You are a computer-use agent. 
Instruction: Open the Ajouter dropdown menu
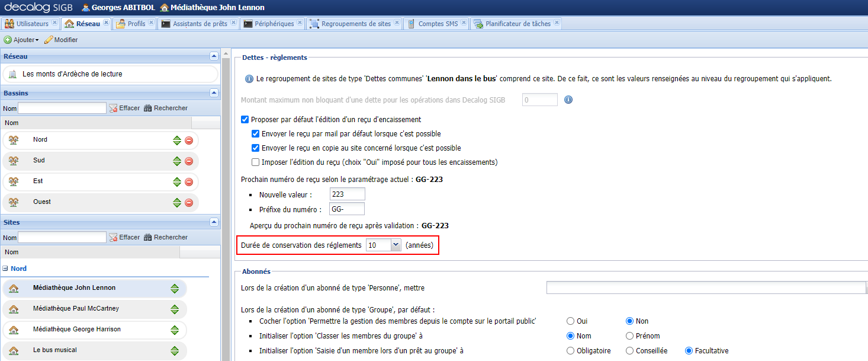click(21, 40)
